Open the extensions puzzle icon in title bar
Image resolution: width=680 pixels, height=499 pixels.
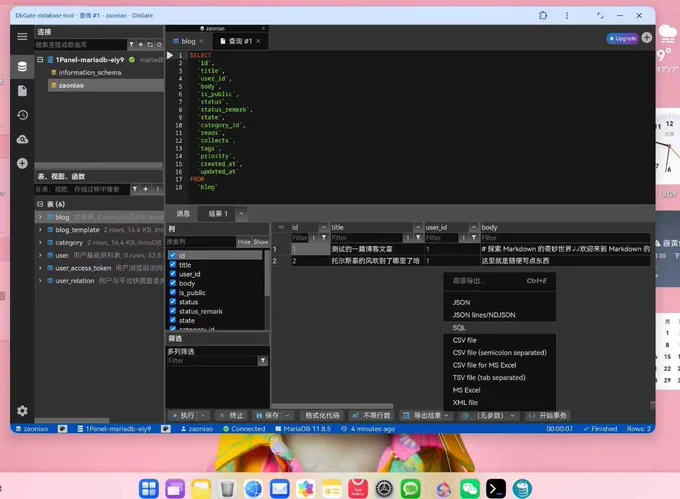click(x=543, y=15)
